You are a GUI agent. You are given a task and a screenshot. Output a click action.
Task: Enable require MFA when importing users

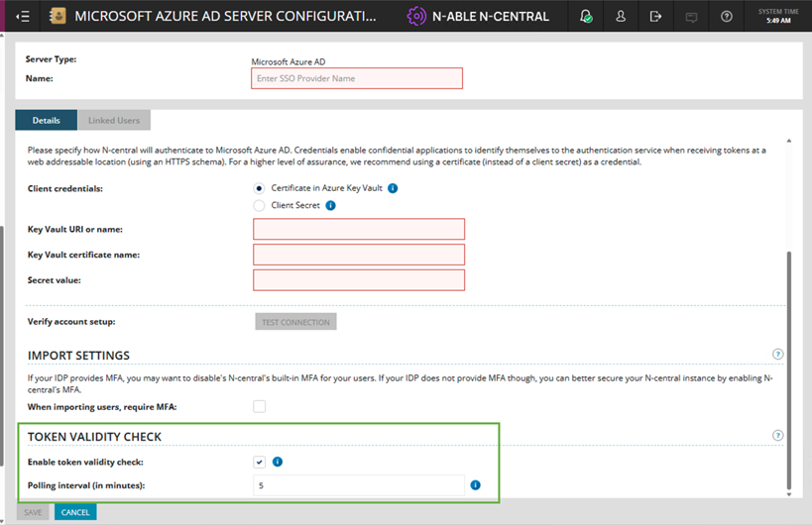[x=260, y=406]
